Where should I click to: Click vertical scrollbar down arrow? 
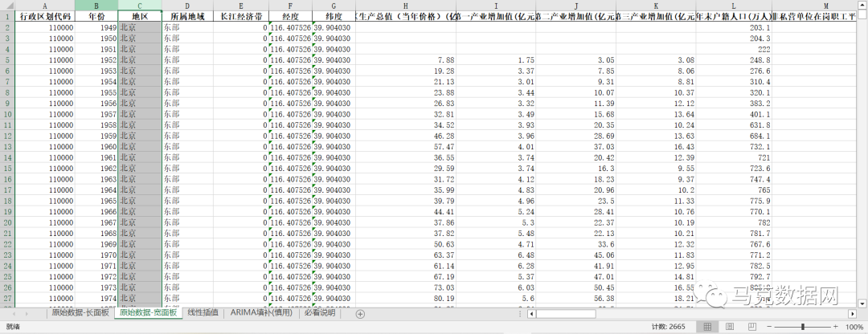click(862, 303)
